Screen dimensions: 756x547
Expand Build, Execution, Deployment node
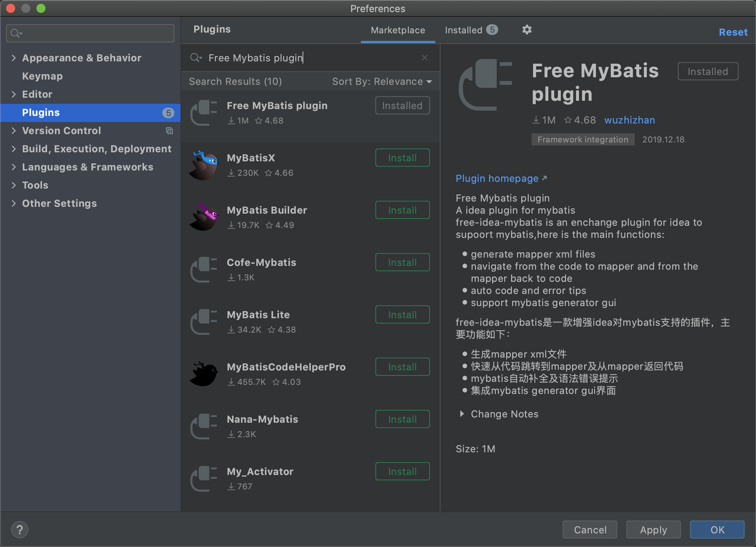point(14,149)
